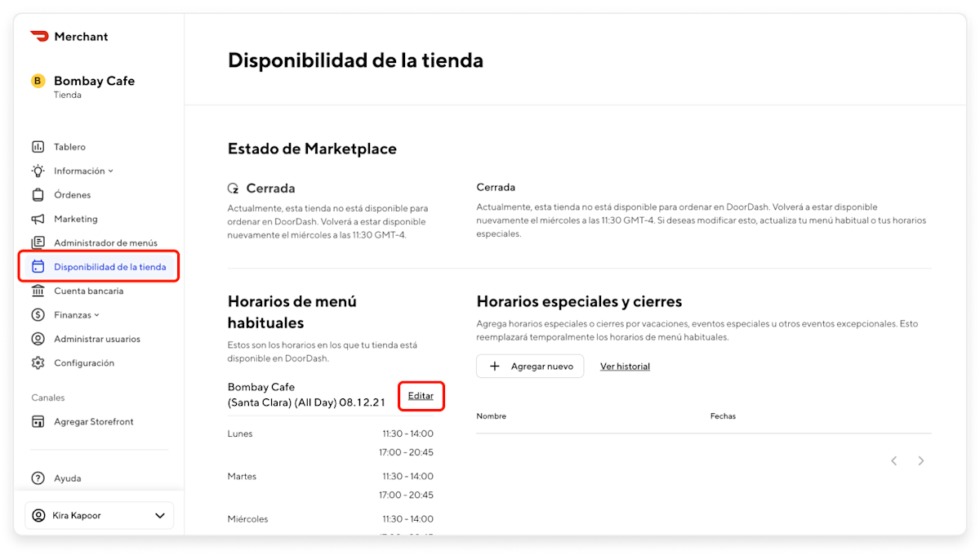
Task: Expand the Información submenu chevron
Action: point(111,171)
